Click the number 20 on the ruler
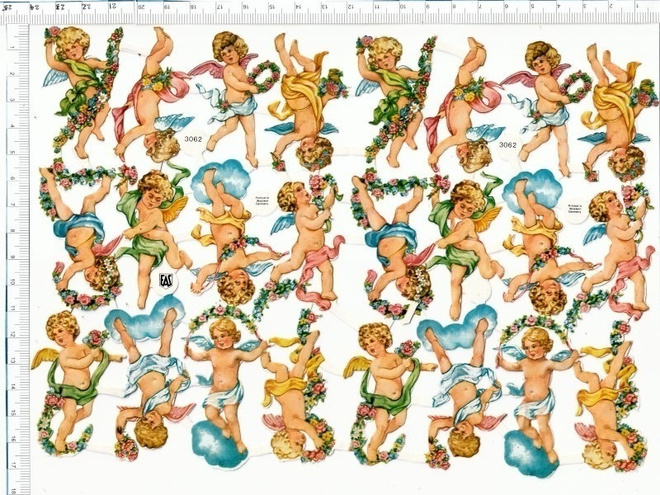This screenshot has height=495, width=660. tap(142, 7)
